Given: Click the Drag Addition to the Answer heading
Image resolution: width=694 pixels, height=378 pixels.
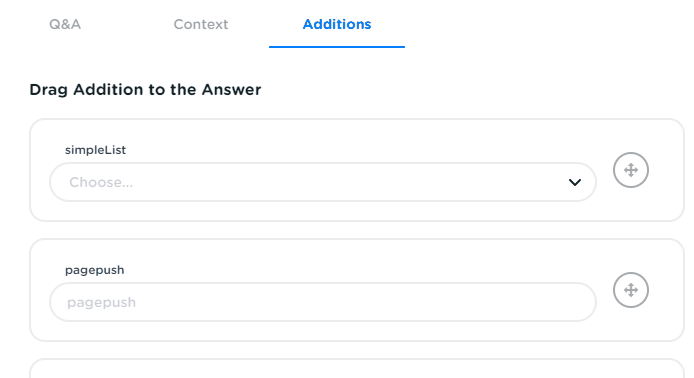Looking at the screenshot, I should coord(145,89).
